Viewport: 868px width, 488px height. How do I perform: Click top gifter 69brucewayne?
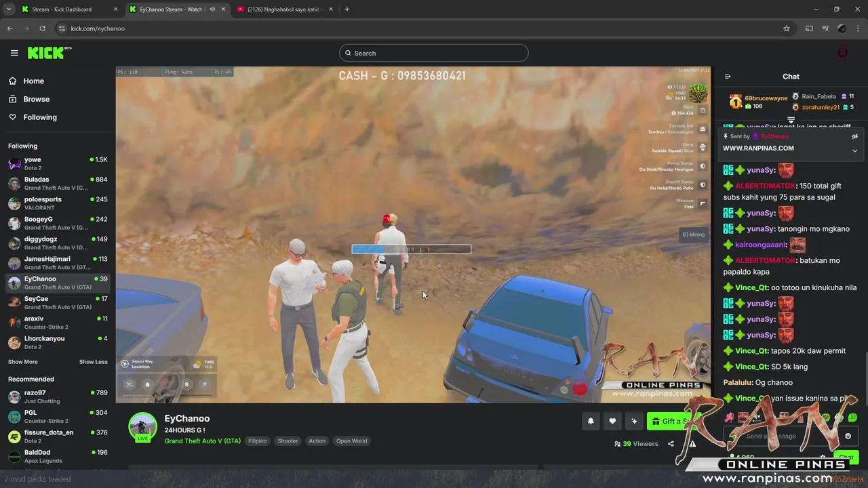pyautogui.click(x=759, y=102)
